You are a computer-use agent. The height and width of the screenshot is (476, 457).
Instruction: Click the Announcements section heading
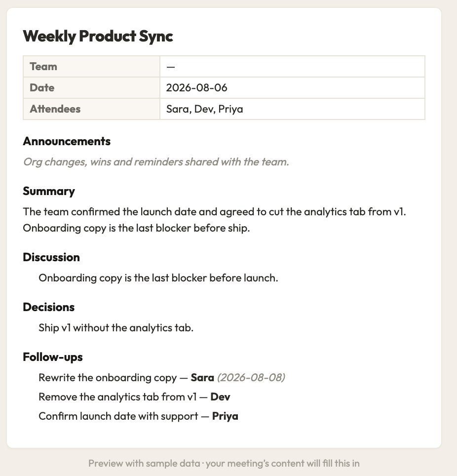(x=67, y=141)
